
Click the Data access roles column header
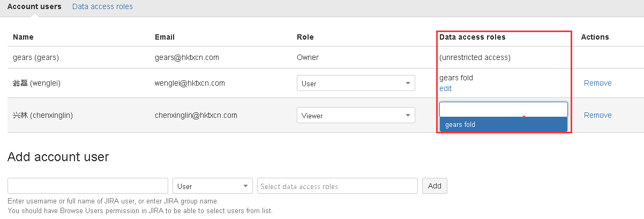coord(472,37)
